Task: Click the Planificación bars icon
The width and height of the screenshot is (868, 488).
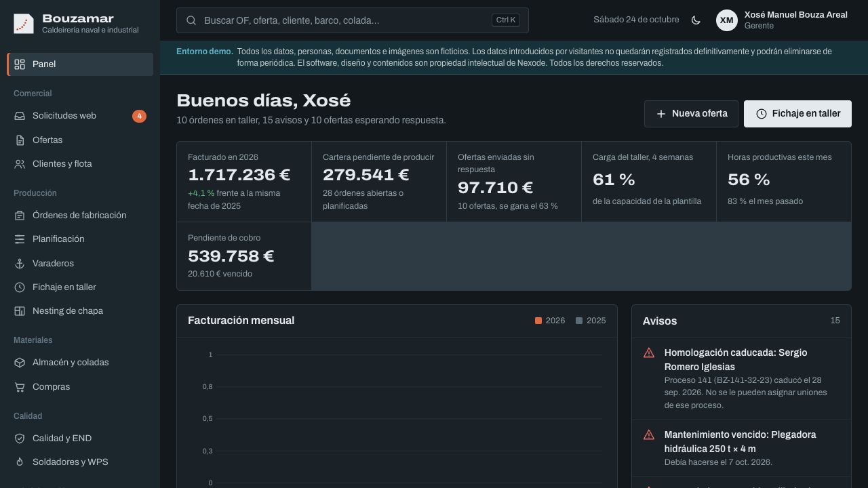Action: pyautogui.click(x=20, y=239)
